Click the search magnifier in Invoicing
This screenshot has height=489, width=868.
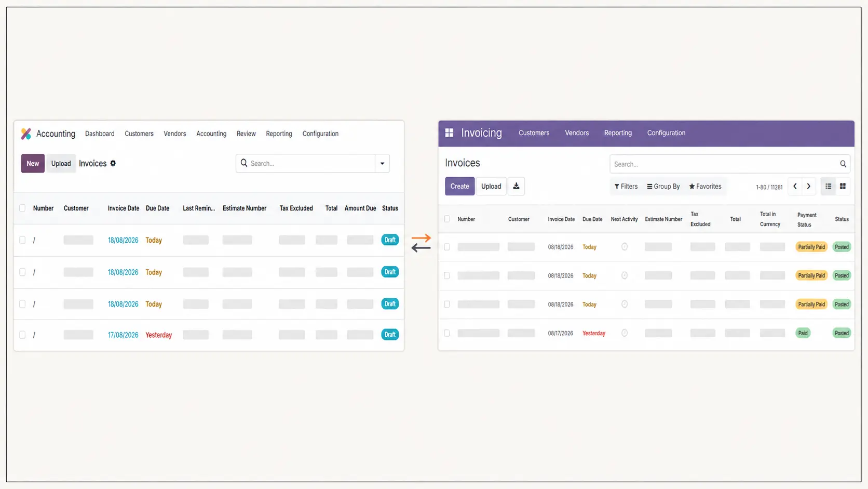[843, 164]
